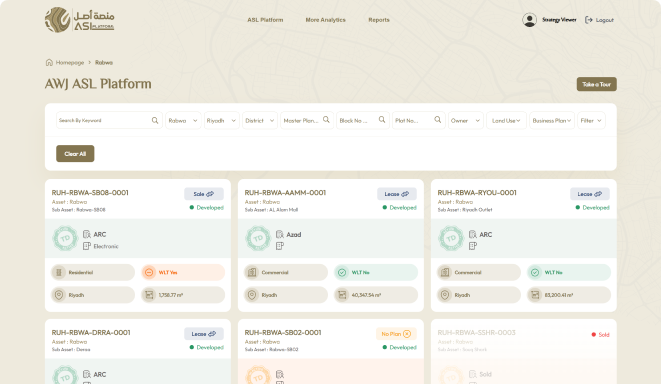
Task: Click the Search By Keyword magnifier icon
Action: (x=155, y=121)
